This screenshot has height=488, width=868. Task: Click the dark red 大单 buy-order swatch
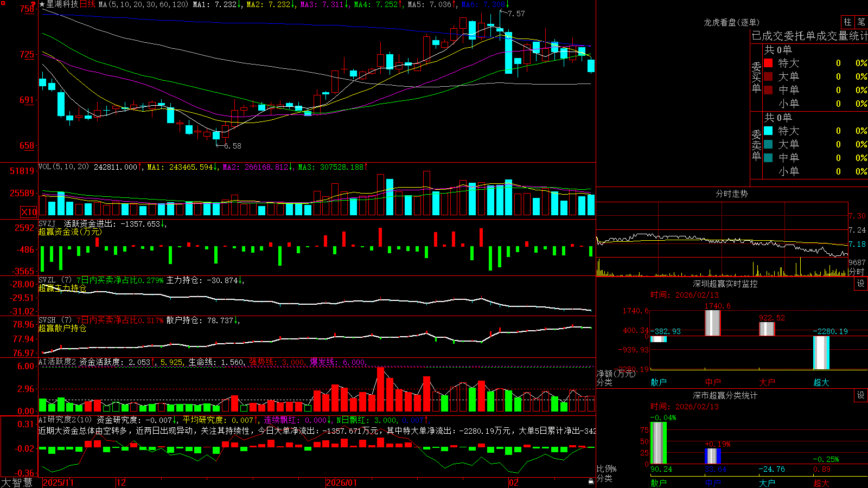point(768,76)
